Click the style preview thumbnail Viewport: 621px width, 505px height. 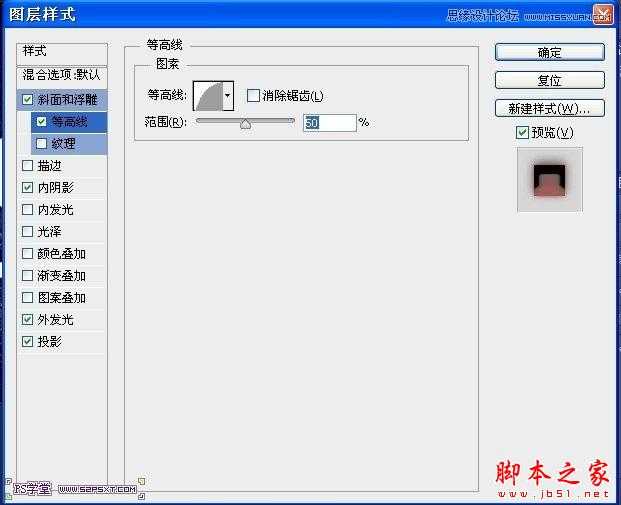[x=550, y=180]
